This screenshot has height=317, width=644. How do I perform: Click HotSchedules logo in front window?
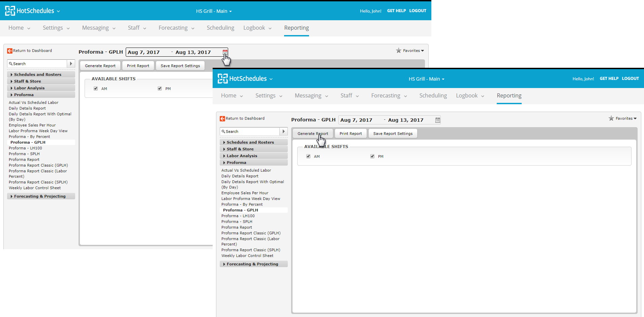click(x=242, y=79)
